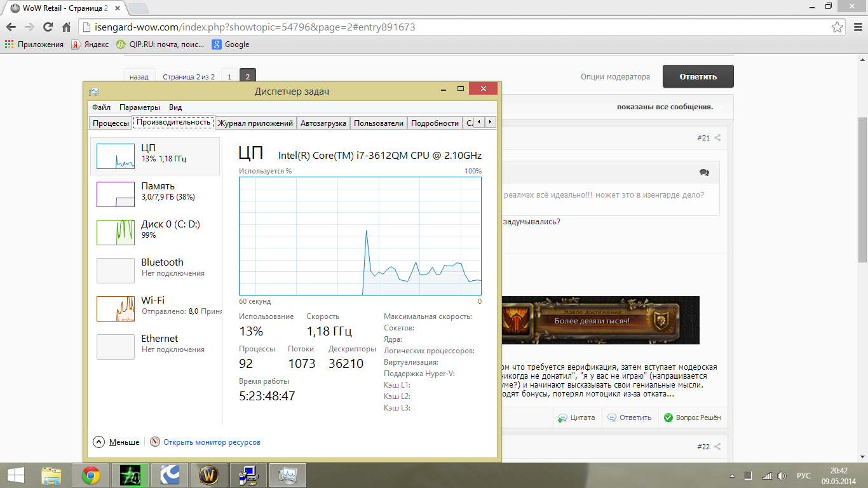Click the share icon next to post #21
This screenshot has width=868, height=488.
pos(717,138)
